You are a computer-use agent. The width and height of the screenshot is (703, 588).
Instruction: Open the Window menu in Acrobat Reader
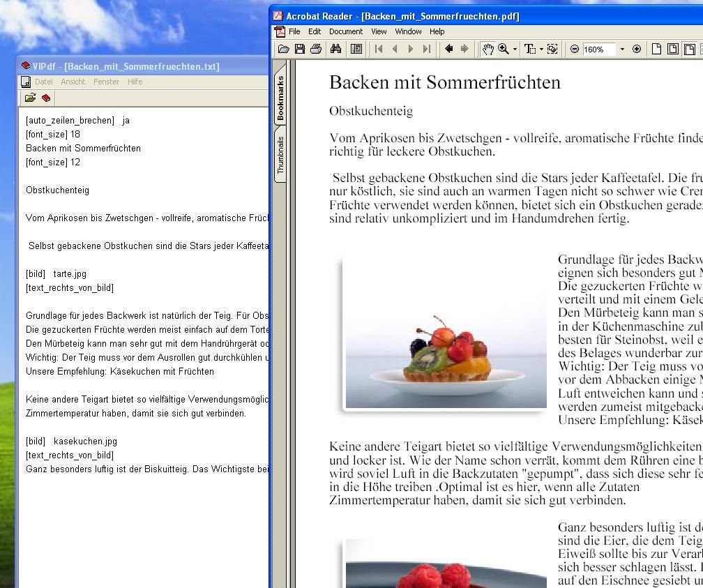pos(408,31)
